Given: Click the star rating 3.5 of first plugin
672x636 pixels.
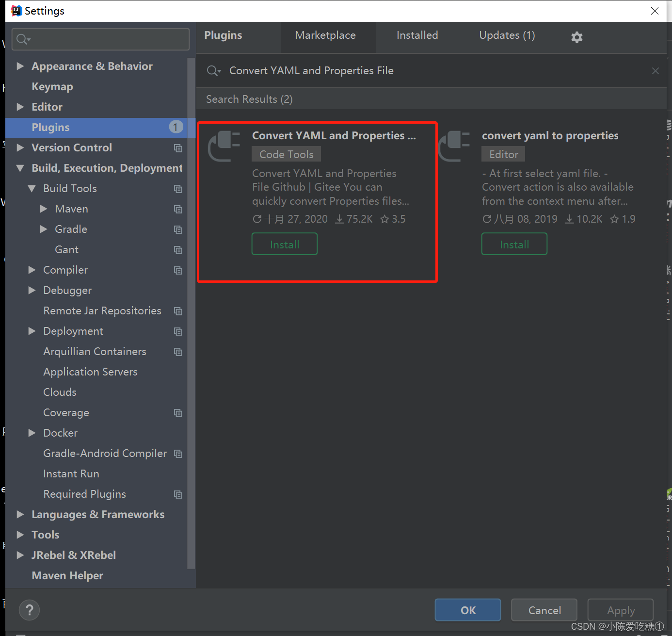Looking at the screenshot, I should point(393,219).
